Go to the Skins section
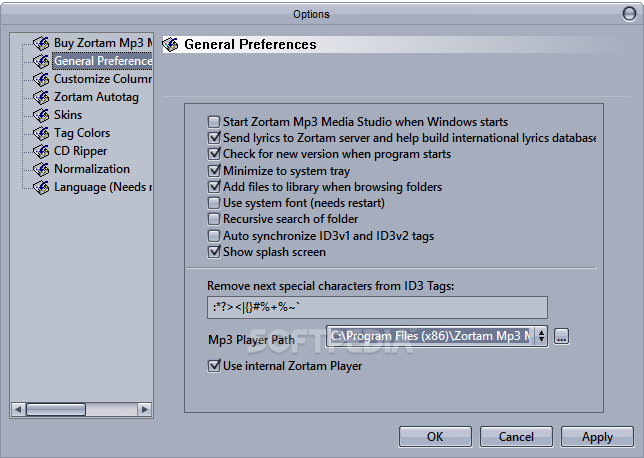This screenshot has height=458, width=644. [68, 115]
